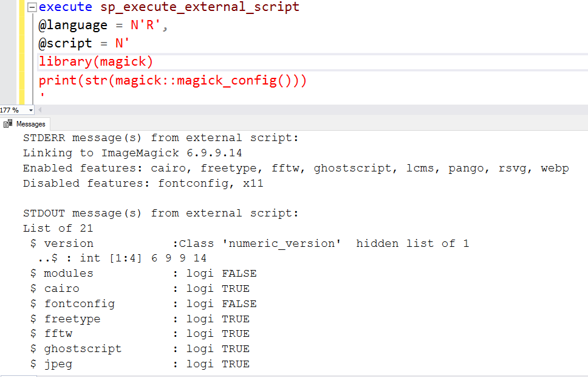588x377 pixels.
Task: Click inside the zoom percentage field
Action: pos(11,110)
